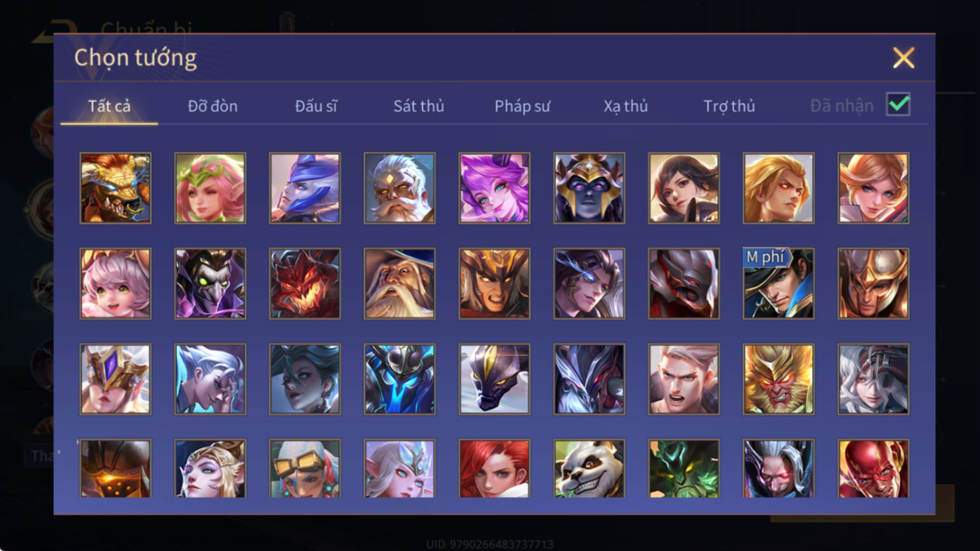Choose the panda hero portrait
980x551 pixels.
click(x=589, y=469)
